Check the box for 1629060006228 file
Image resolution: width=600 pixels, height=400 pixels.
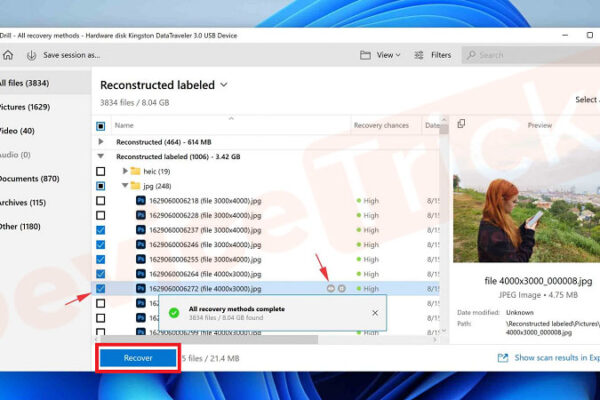pos(101,215)
